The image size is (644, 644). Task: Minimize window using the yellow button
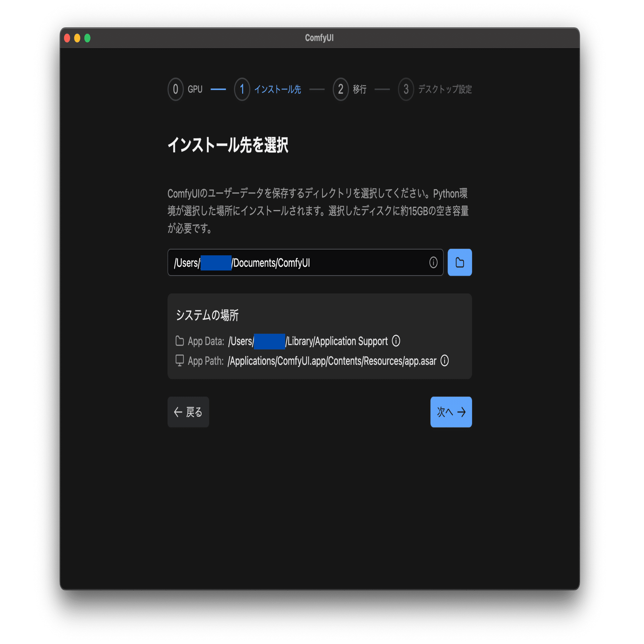pyautogui.click(x=77, y=38)
